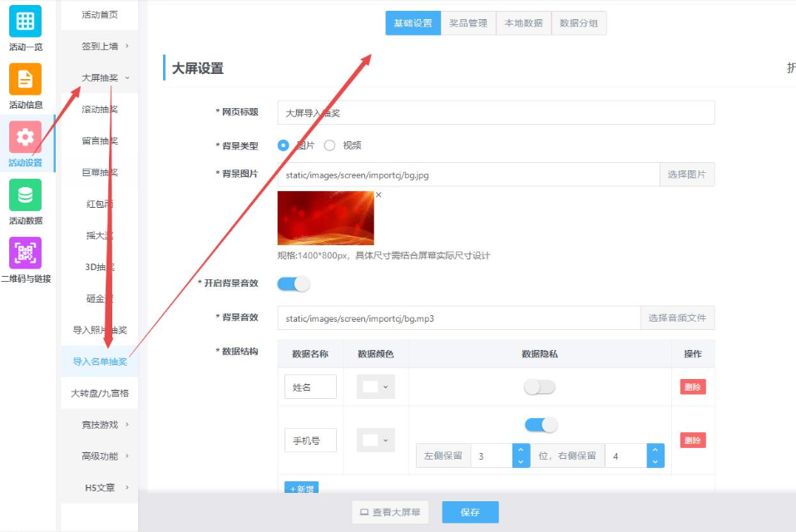
Task: Edit the 手机号 data name field
Action: (x=311, y=441)
